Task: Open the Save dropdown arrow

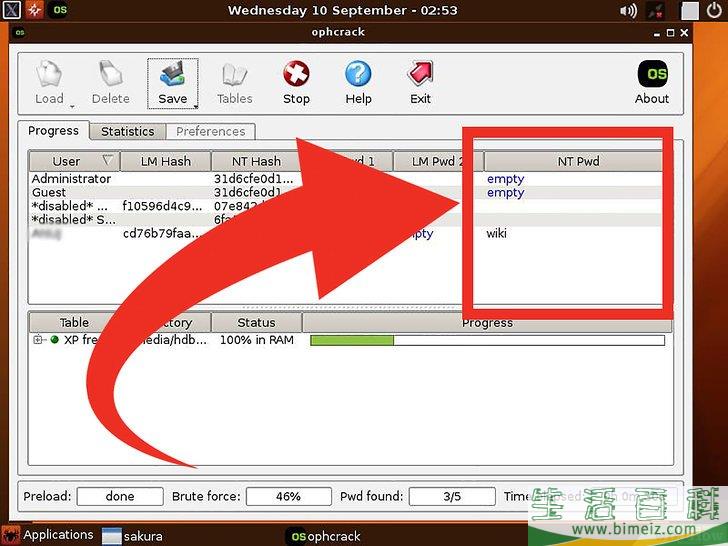Action: [x=196, y=106]
